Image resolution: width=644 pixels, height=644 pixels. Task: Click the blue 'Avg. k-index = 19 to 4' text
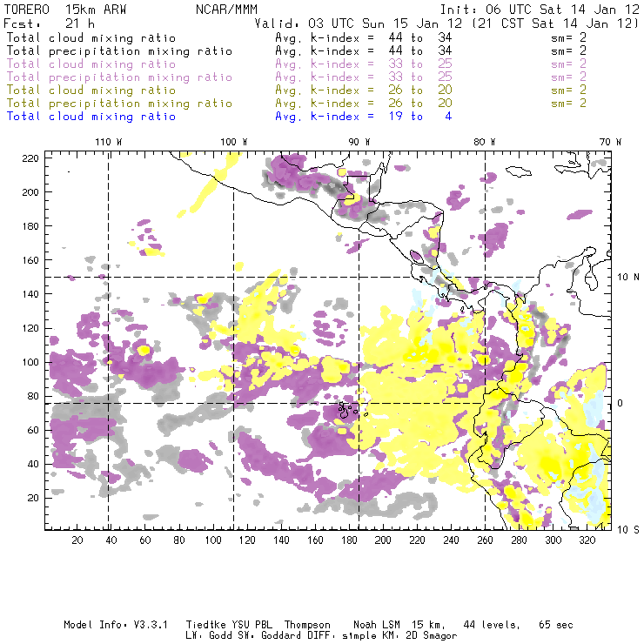[364, 117]
